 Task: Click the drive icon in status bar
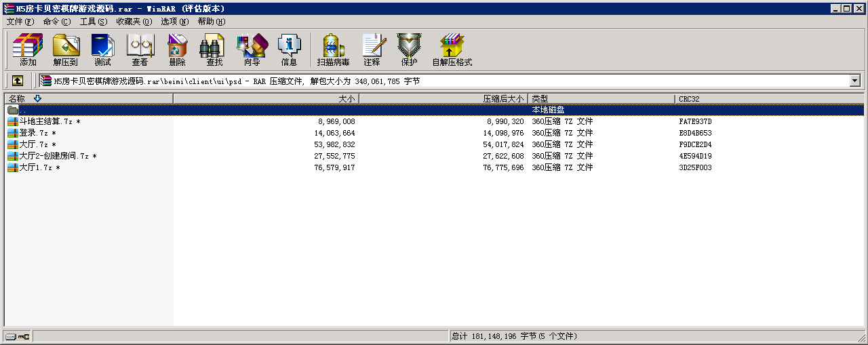[x=11, y=337]
